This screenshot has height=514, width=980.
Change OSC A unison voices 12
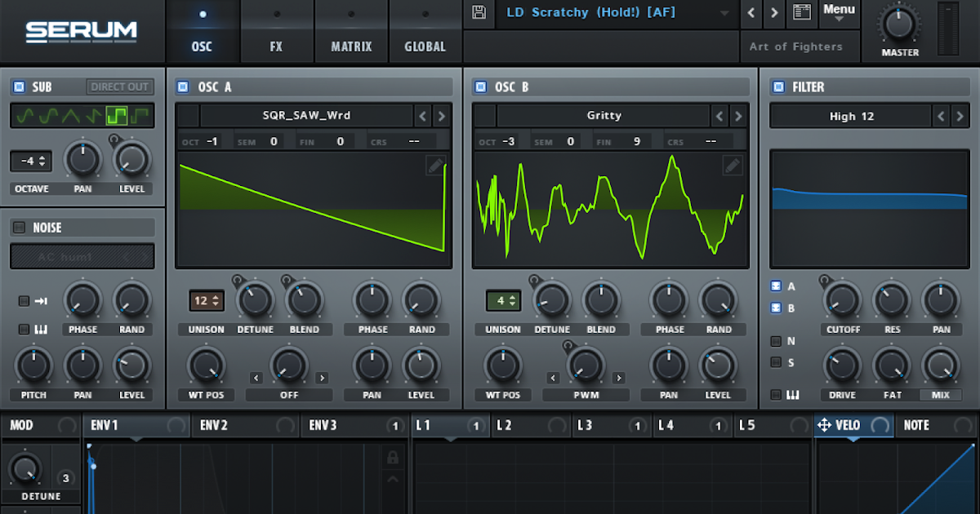click(x=206, y=300)
